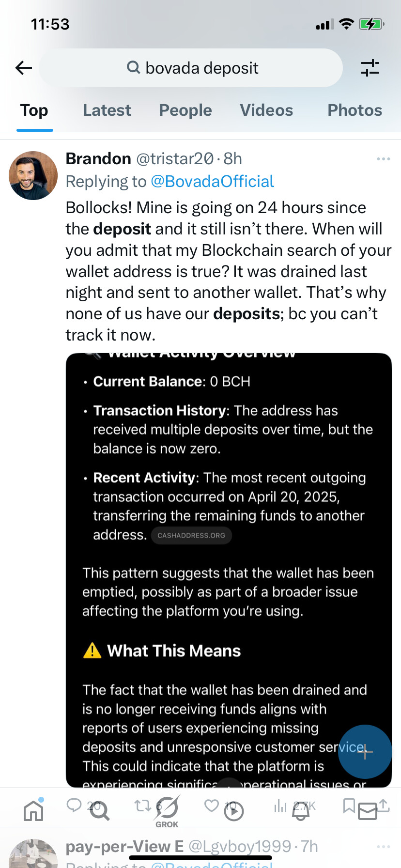Screen dimensions: 401x868
Task: View Brandon's profile picture
Action: click(x=33, y=175)
